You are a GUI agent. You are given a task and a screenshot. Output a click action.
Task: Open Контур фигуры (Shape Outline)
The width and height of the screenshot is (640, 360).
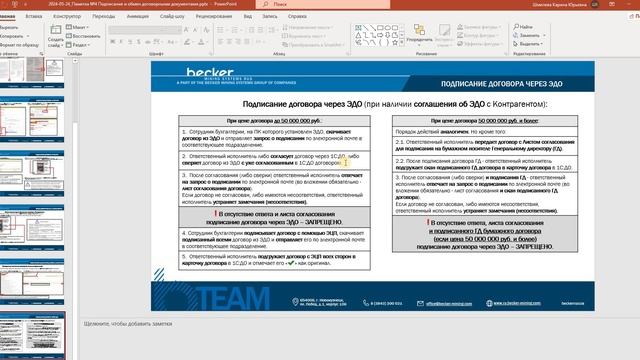point(477,36)
